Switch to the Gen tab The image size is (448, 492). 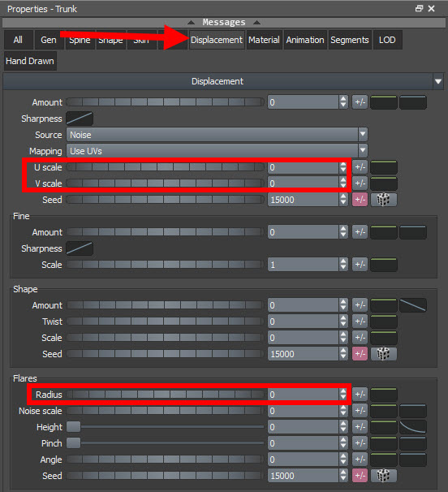[49, 40]
